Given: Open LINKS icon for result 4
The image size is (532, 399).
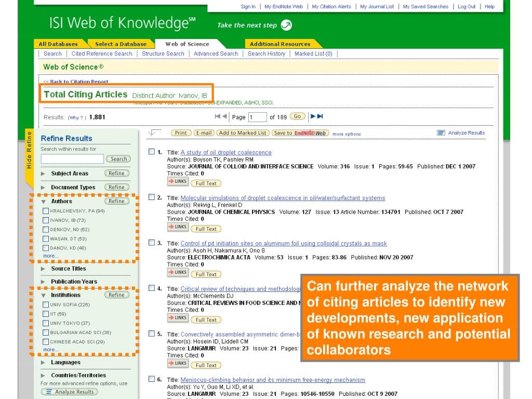Looking at the screenshot, I should (178, 318).
